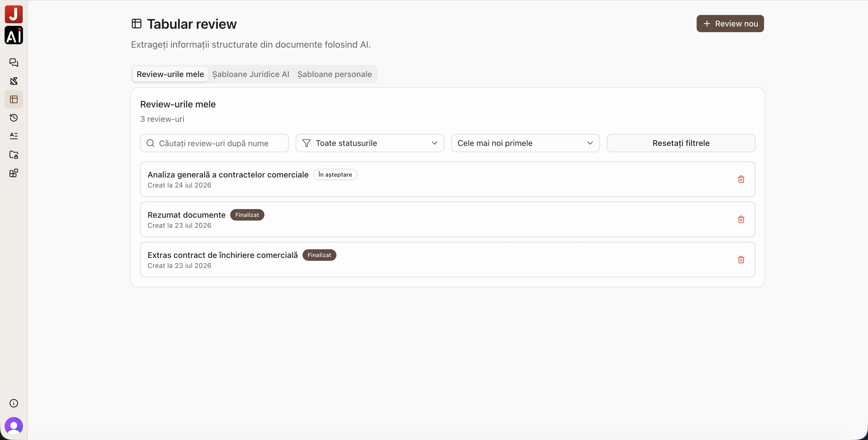Click the drafting pen sidebar icon
Image resolution: width=868 pixels, height=440 pixels.
pyautogui.click(x=14, y=81)
